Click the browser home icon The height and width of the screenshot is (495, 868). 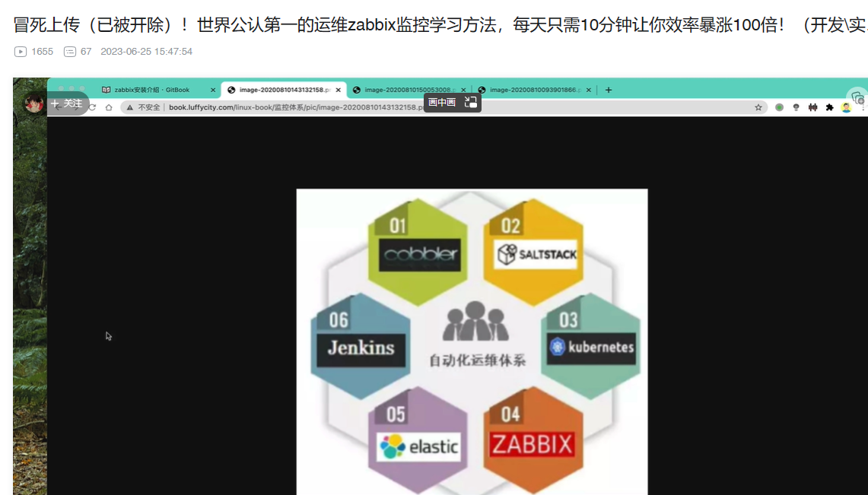click(x=109, y=108)
